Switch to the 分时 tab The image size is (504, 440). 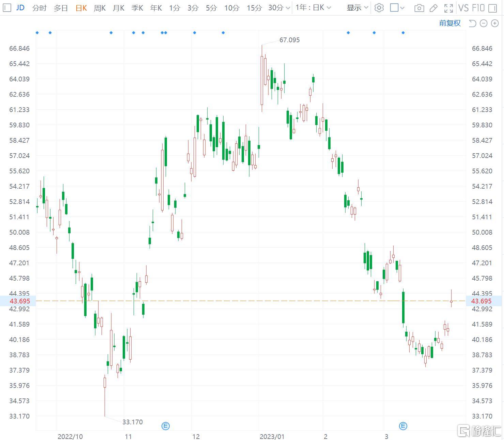(39, 8)
